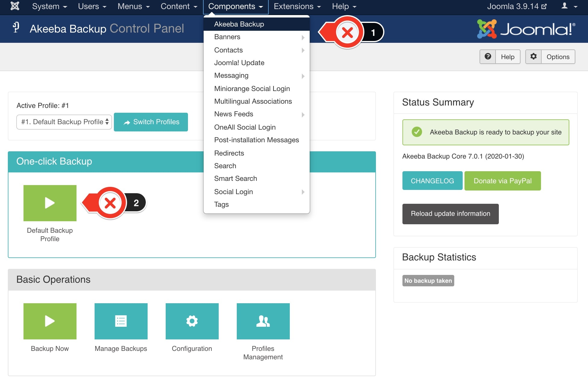588x381 pixels.
Task: Choose Miniorange Social Login entry
Action: point(257,89)
